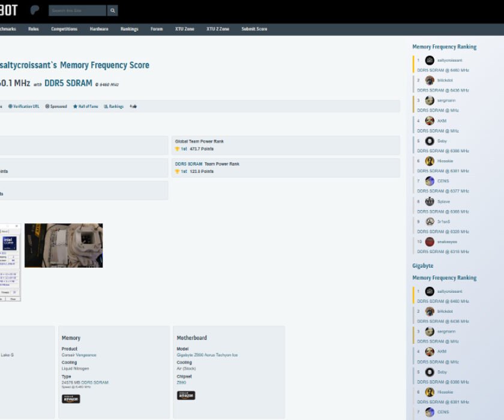Screen dimensions: 504x420
Task: Click AKM's avatar in Memory Frequency Ranking
Action: click(x=430, y=121)
